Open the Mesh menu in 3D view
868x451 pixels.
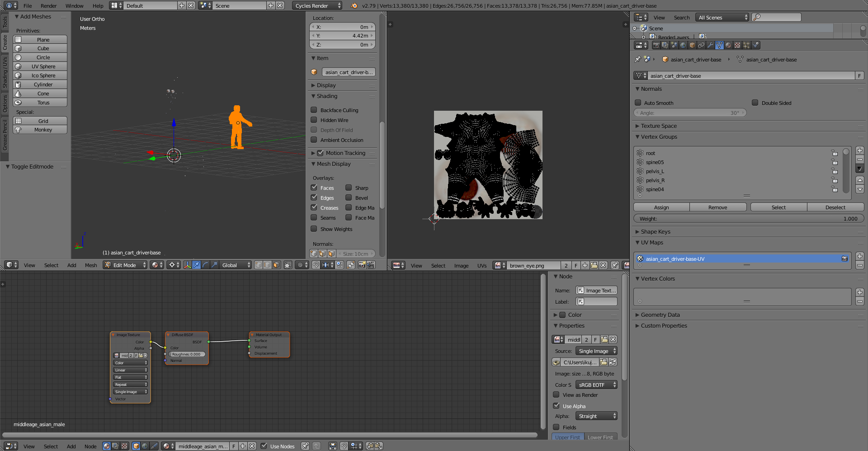[x=90, y=265]
